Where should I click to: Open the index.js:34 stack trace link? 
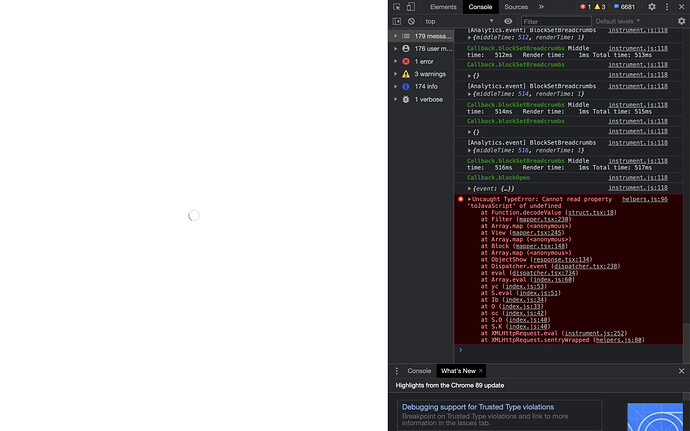pos(524,299)
